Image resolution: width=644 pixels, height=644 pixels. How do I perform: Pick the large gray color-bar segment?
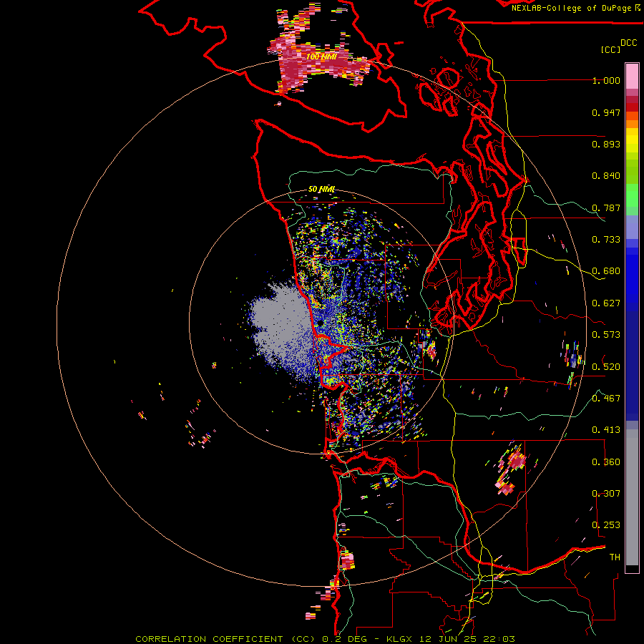pyautogui.click(x=632, y=497)
